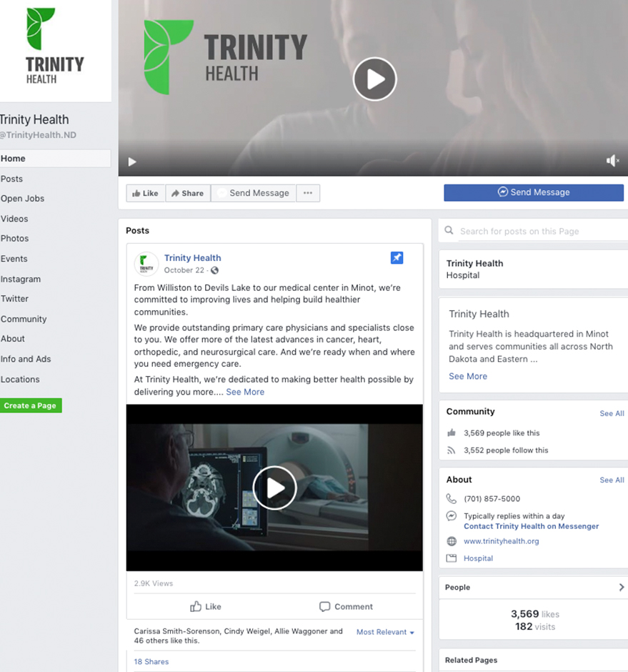This screenshot has width=628, height=672.
Task: Go to Posts in the sidebar
Action: 11,179
